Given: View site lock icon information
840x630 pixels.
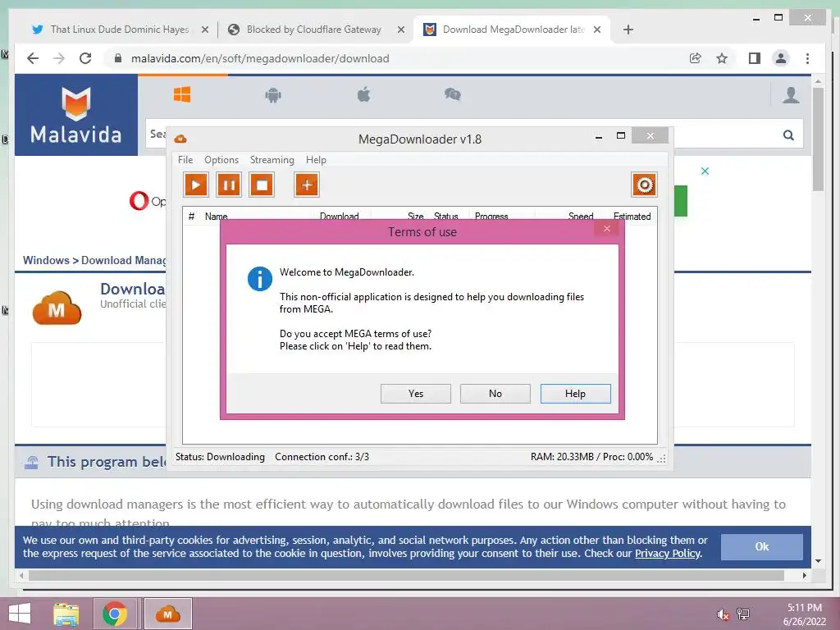Looking at the screenshot, I should pos(118,58).
